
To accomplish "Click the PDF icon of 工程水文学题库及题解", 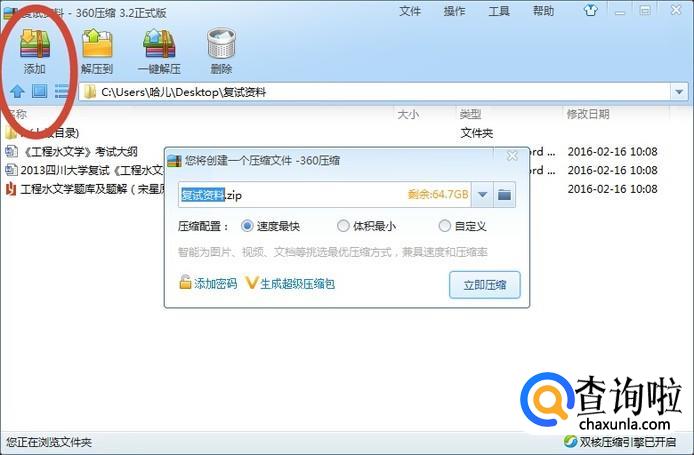I will point(11,189).
